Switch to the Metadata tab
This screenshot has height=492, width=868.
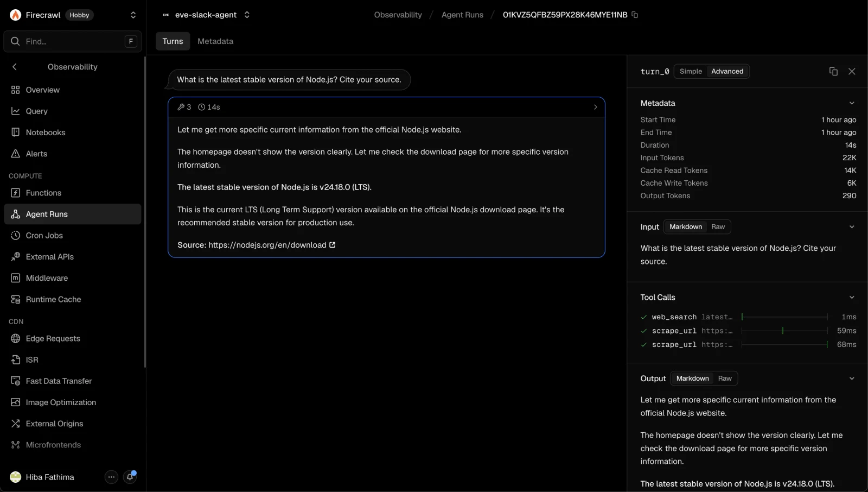(x=215, y=41)
